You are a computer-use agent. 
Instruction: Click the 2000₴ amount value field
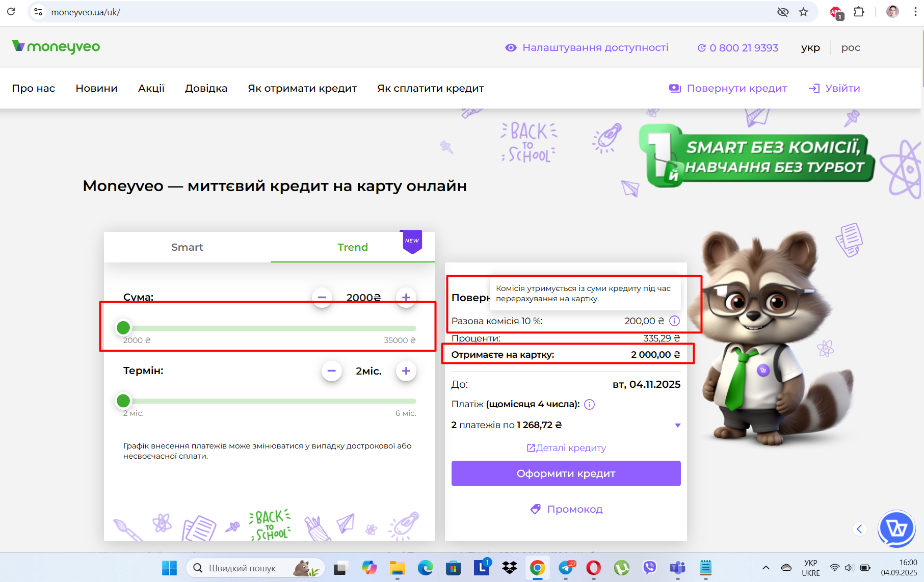[x=363, y=298]
